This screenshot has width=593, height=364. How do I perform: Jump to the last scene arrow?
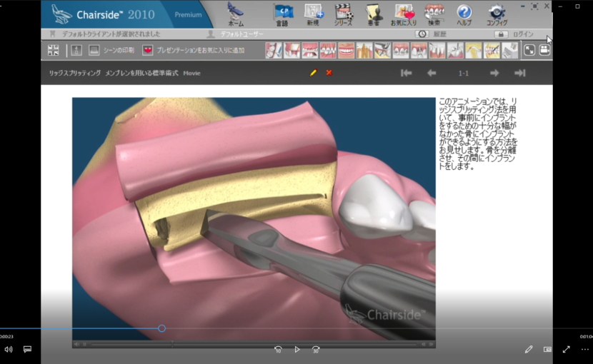click(520, 73)
